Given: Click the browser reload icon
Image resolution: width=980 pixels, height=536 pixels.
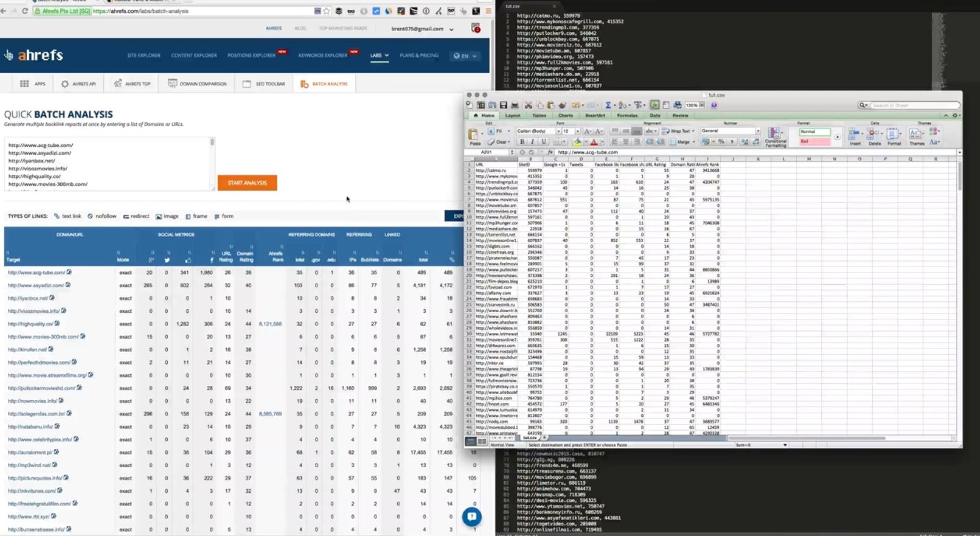Looking at the screenshot, I should coord(24,11).
